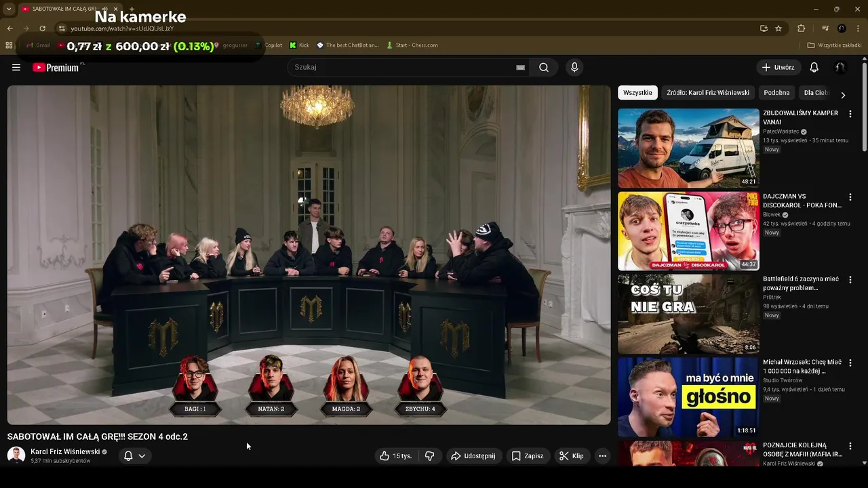Viewport: 868px width, 488px height.
Task: Share the video with Udostępnij
Action: click(x=473, y=456)
